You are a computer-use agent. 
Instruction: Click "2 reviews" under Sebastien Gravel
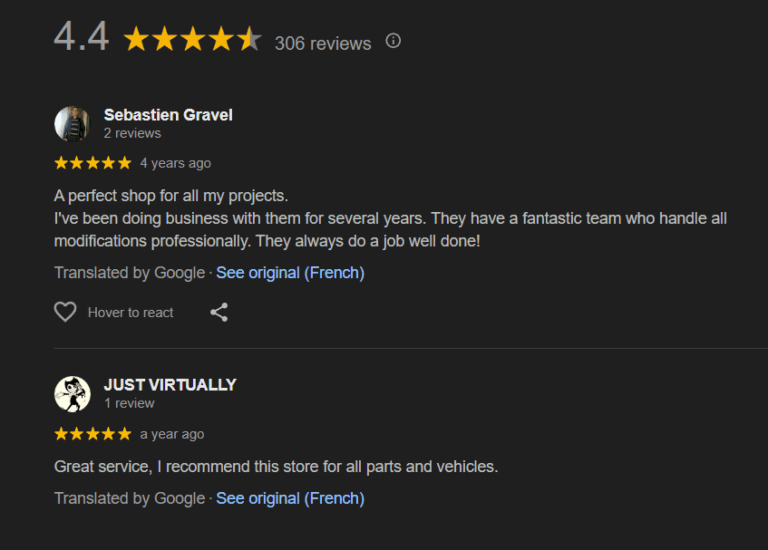coord(132,133)
